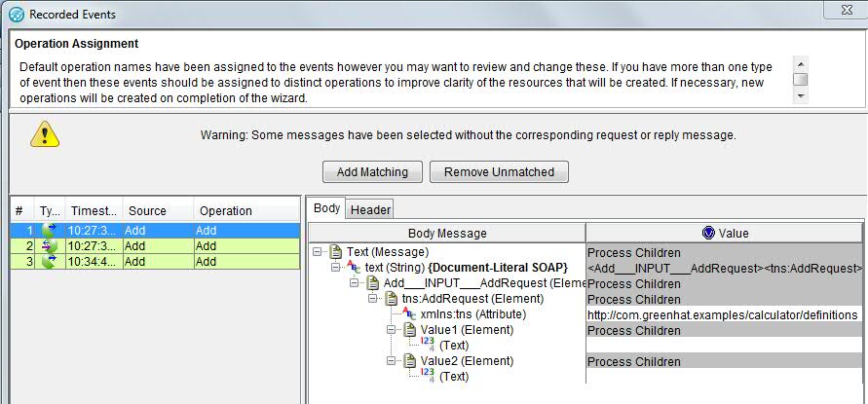Click the Operation cell of row 3
Viewport: 868px width, 404px height.
246,261
